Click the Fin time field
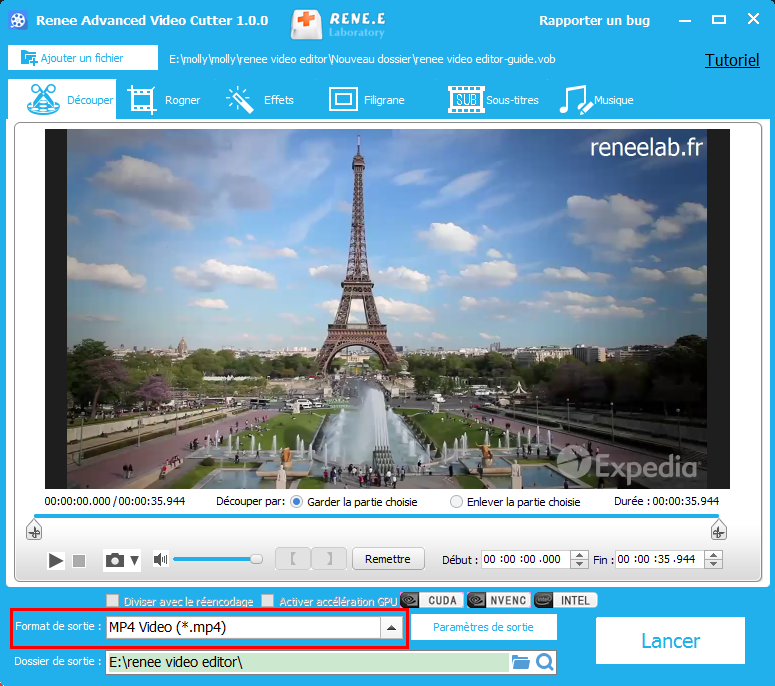The image size is (775, 686). pyautogui.click(x=659, y=559)
